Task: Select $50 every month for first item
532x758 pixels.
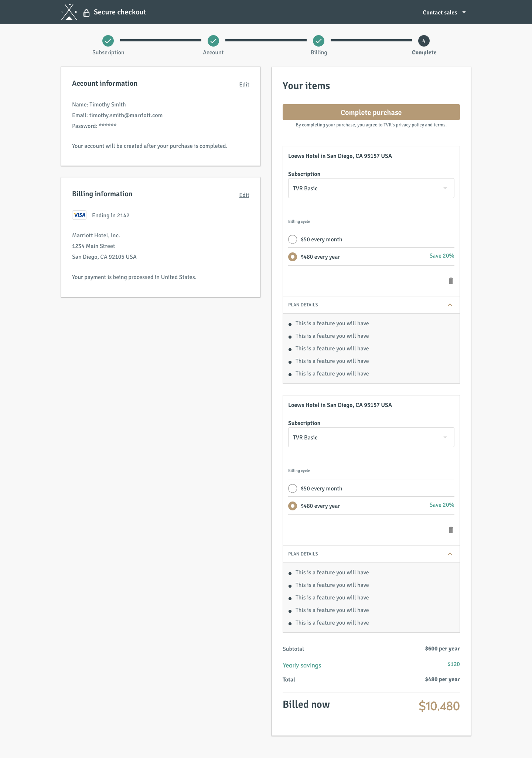Action: [293, 239]
